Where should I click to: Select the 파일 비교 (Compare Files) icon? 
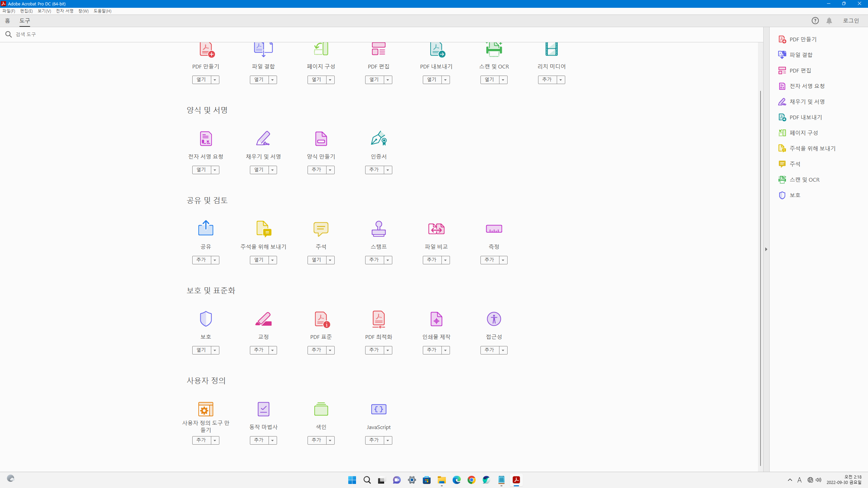click(436, 229)
